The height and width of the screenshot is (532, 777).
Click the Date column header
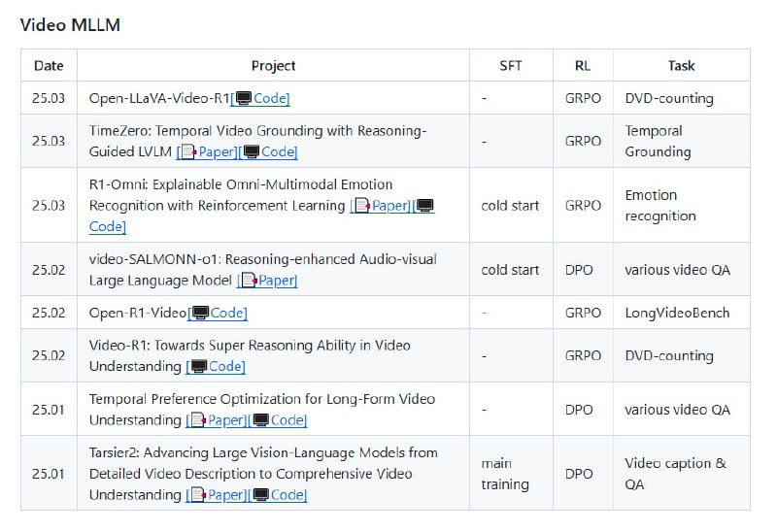click(49, 66)
